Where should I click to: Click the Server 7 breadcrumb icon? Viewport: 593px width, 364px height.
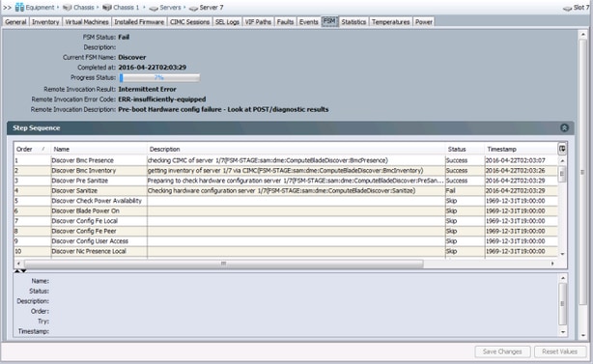coord(193,8)
